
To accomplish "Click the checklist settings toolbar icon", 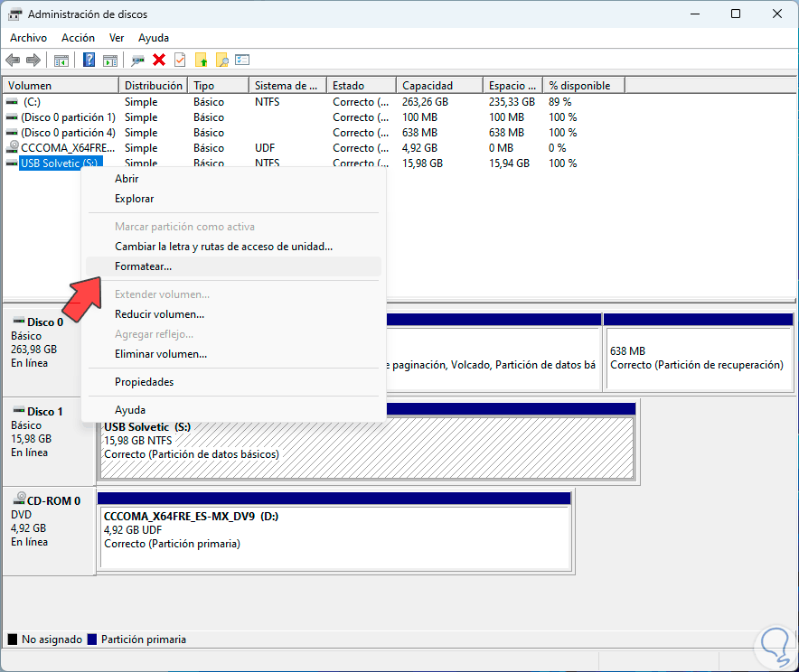I will [242, 61].
